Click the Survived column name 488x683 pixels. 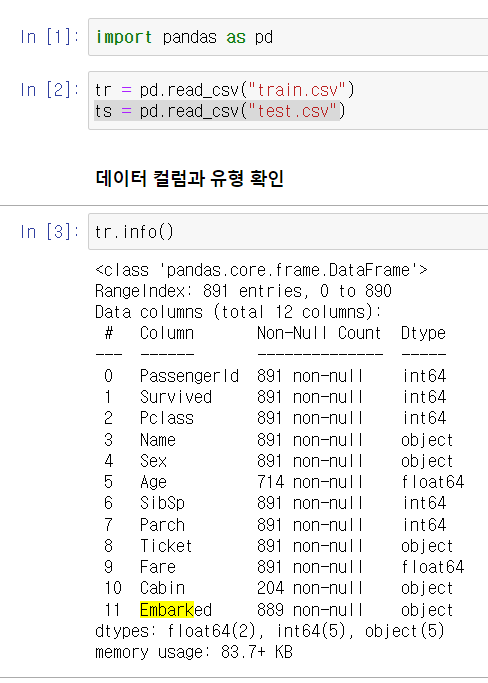[x=176, y=397]
